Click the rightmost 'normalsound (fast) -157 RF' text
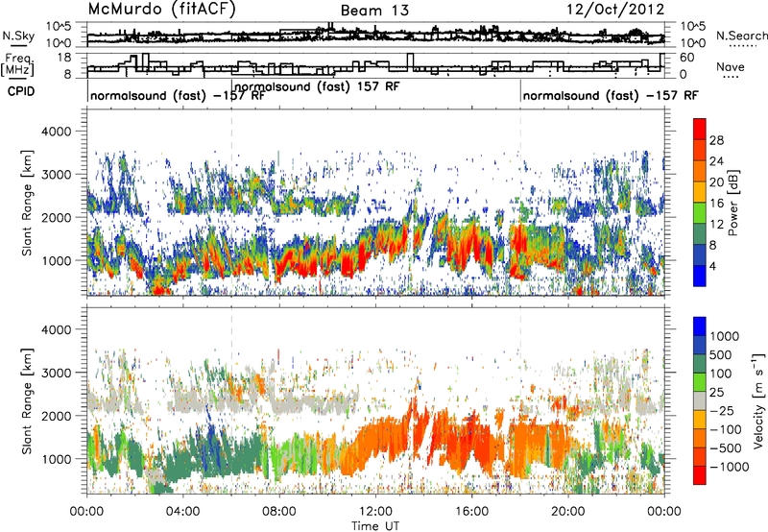768x532 pixels. coord(611,95)
